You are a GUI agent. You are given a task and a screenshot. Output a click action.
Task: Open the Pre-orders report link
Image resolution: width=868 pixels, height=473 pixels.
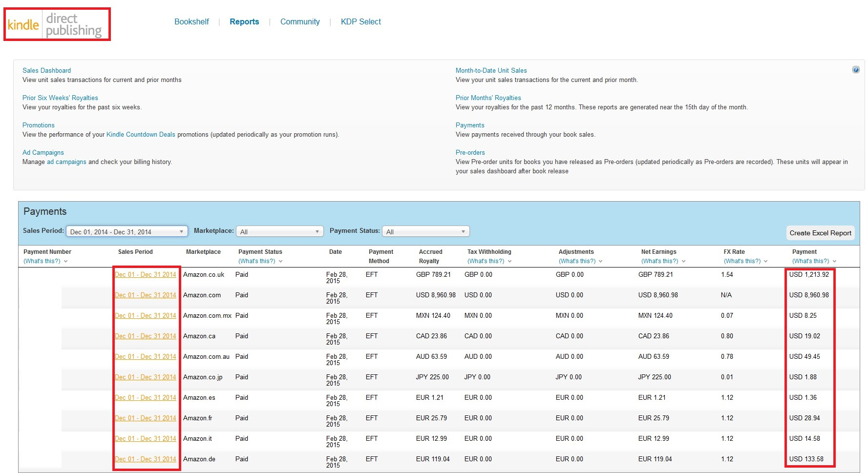point(470,152)
